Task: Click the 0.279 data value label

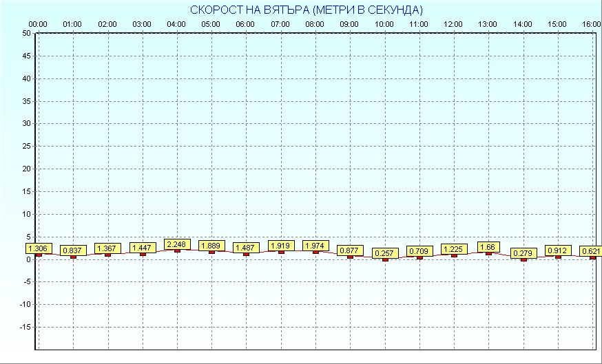Action: [x=523, y=253]
